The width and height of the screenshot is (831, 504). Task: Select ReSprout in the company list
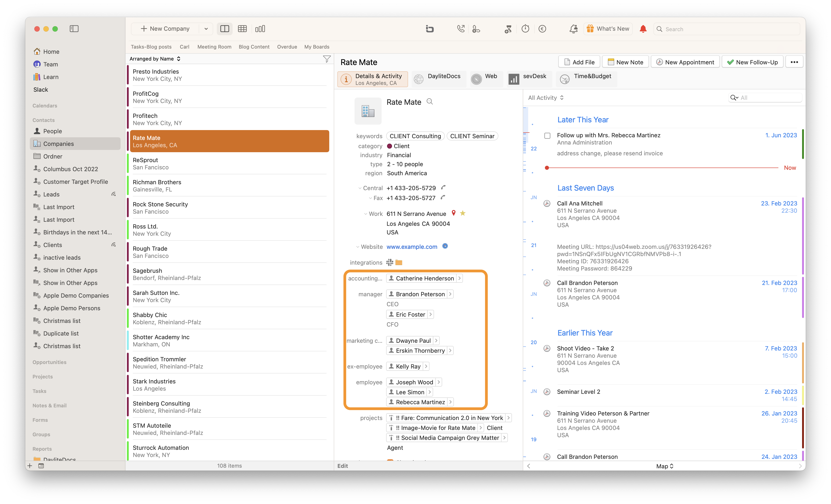[229, 163]
